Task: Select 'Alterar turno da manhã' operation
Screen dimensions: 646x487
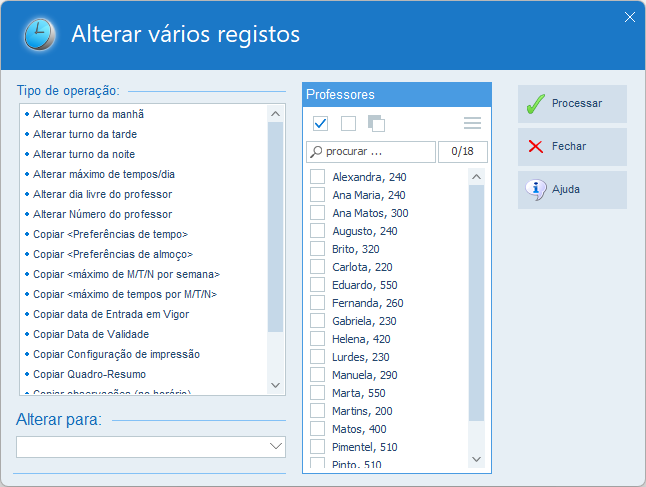Action: coord(89,114)
